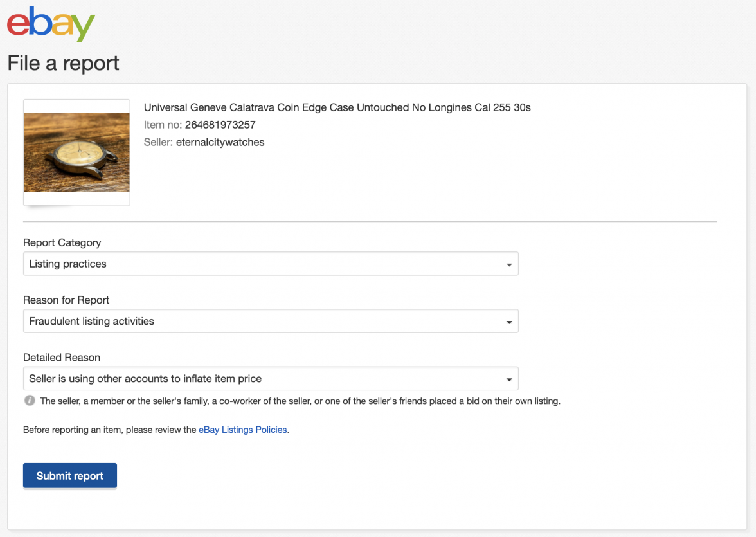Click the eBay logo

pyautogui.click(x=51, y=24)
